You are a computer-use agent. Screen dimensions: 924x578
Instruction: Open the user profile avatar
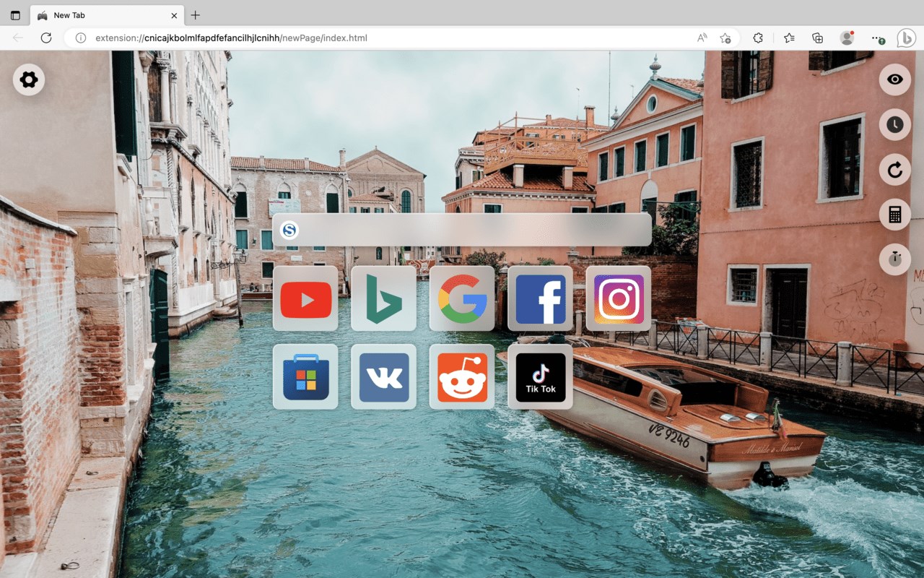click(847, 38)
